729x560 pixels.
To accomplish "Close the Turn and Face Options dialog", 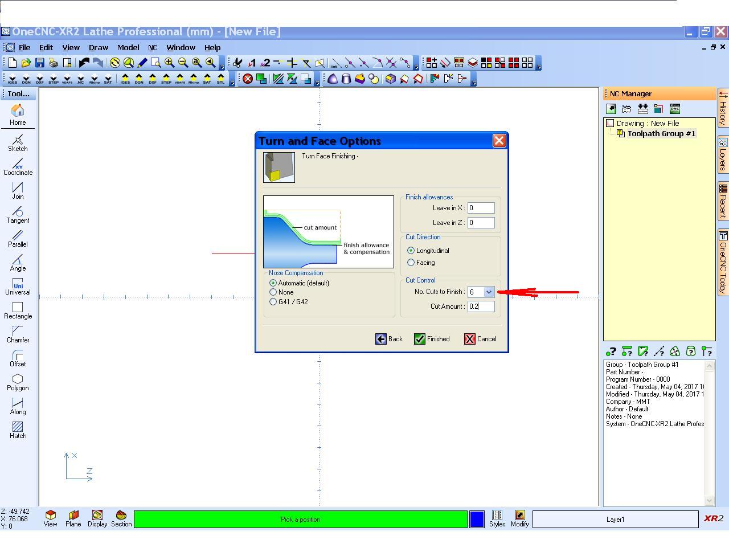I will 499,141.
